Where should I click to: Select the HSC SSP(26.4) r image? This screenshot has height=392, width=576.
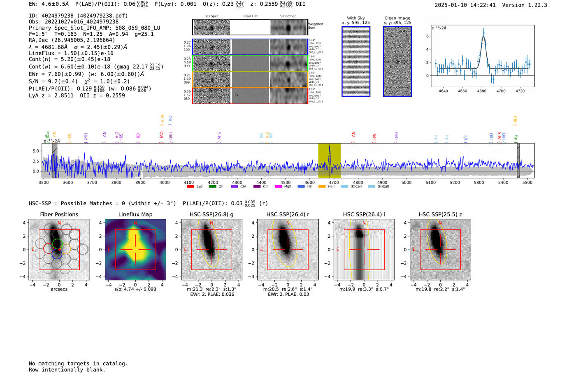(288, 249)
